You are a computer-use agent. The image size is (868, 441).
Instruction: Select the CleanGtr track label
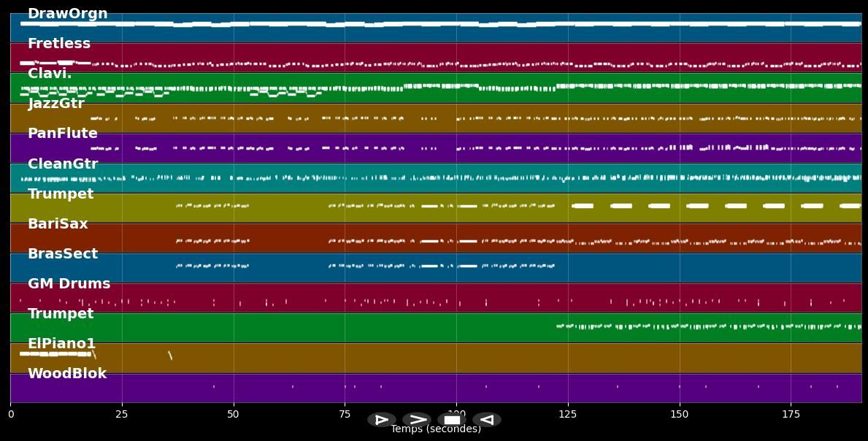pos(63,164)
